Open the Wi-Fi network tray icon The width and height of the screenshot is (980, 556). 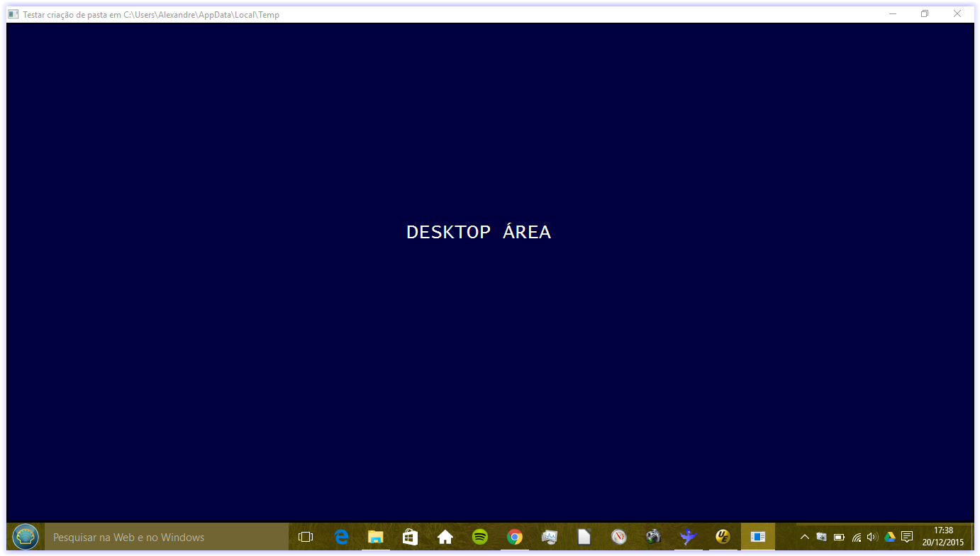coord(857,537)
